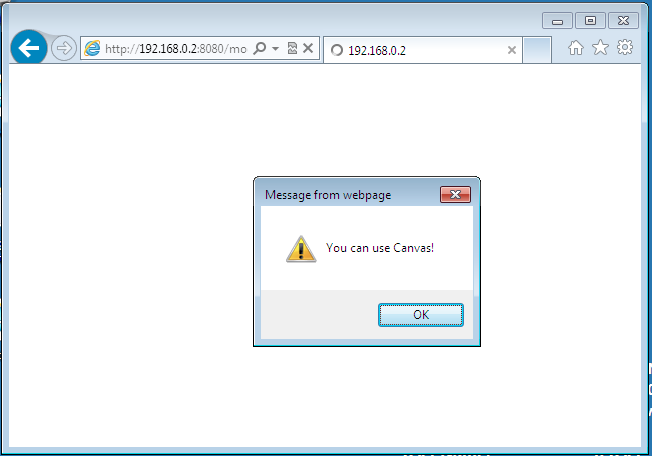Close the Internet Explorer window
The width and height of the screenshot is (652, 456).
point(623,21)
